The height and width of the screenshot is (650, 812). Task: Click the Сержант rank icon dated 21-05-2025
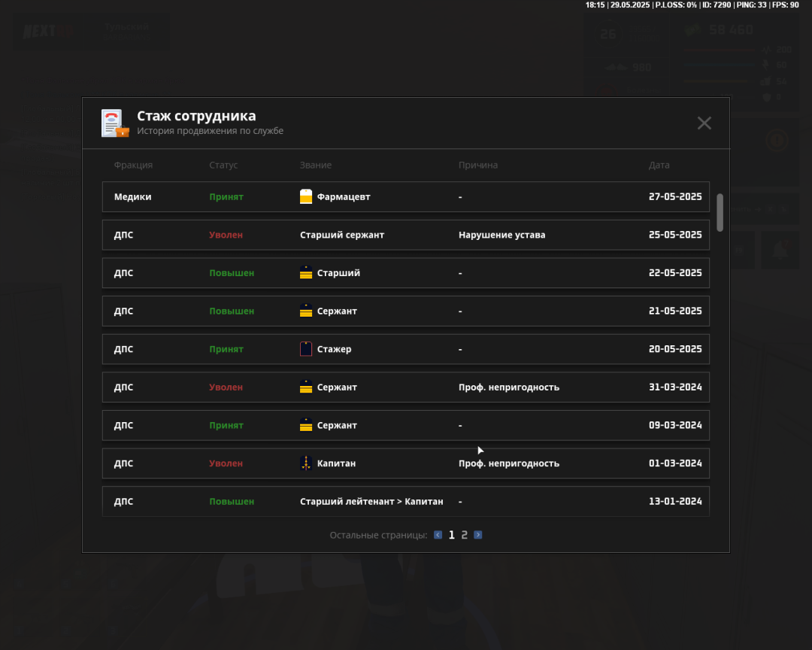(x=305, y=311)
